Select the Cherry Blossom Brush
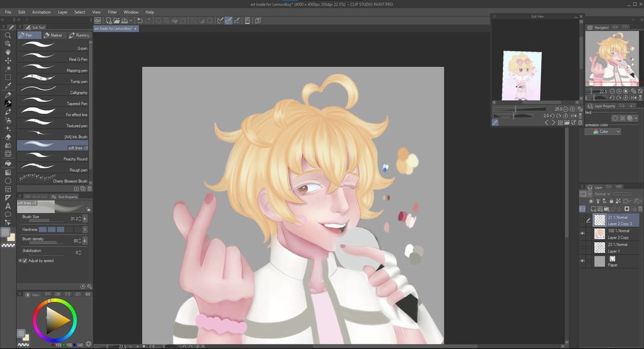 click(53, 178)
